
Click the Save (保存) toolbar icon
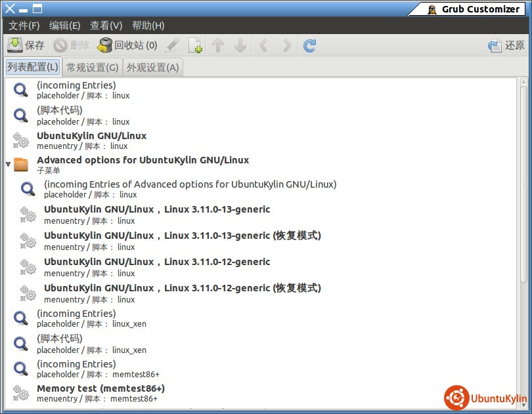click(15, 45)
